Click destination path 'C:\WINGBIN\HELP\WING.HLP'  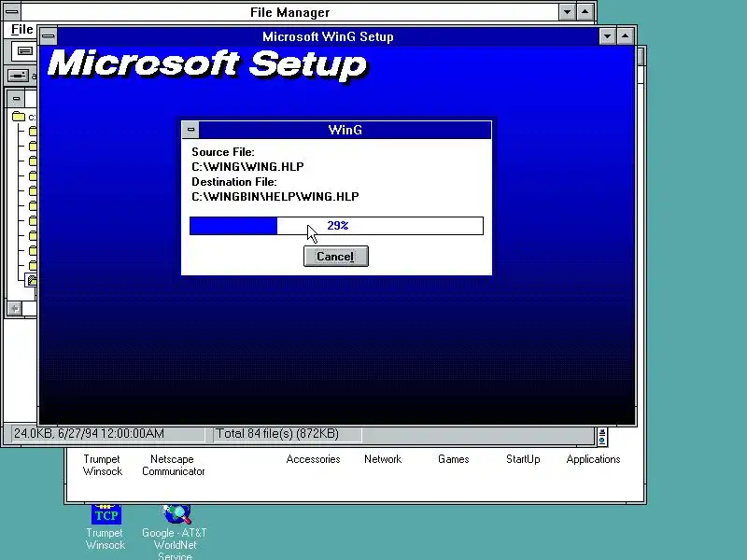[275, 197]
